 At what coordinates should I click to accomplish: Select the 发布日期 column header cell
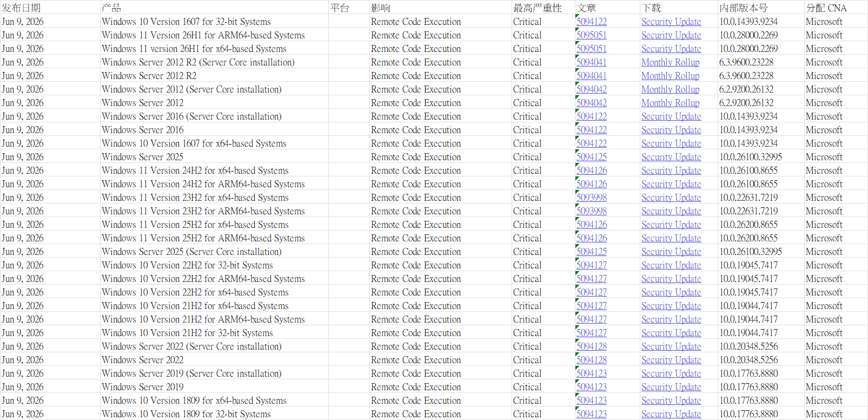pos(50,8)
